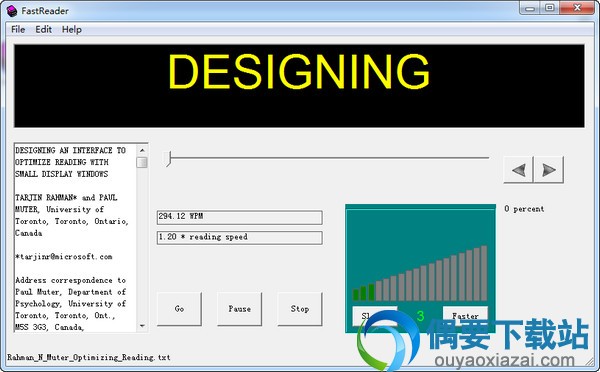
Task: Click the text '*tarjinr@microsoft.com'
Action: 64,257
